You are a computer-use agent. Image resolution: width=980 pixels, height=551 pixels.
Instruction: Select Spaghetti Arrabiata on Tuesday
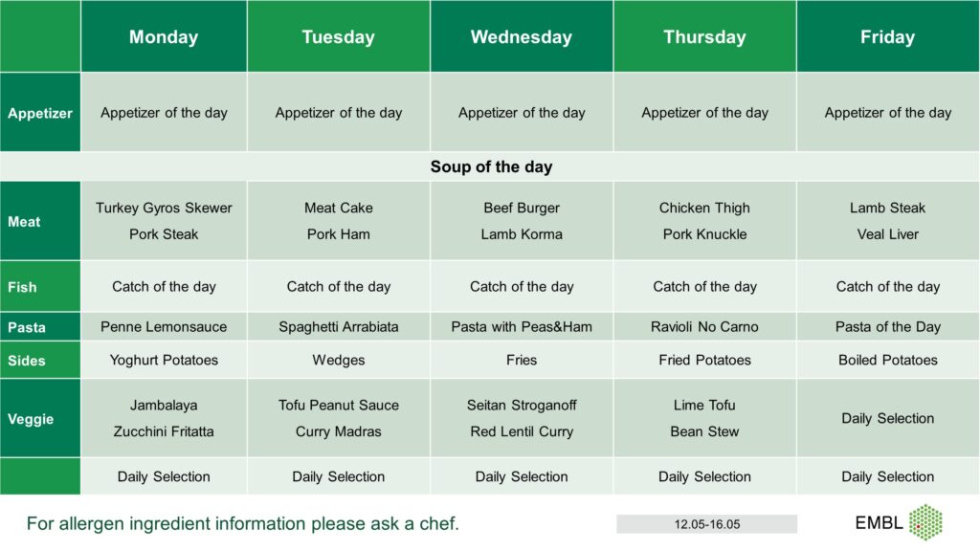[x=338, y=327]
